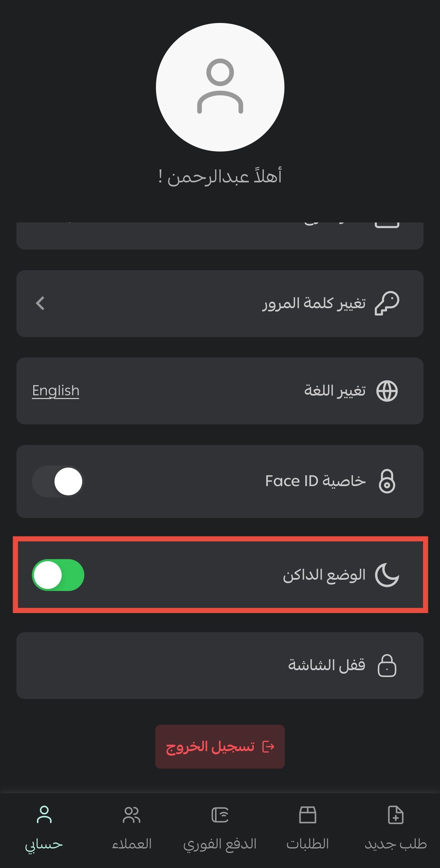Tap the orders box icon in bottom bar

pyautogui.click(x=308, y=815)
